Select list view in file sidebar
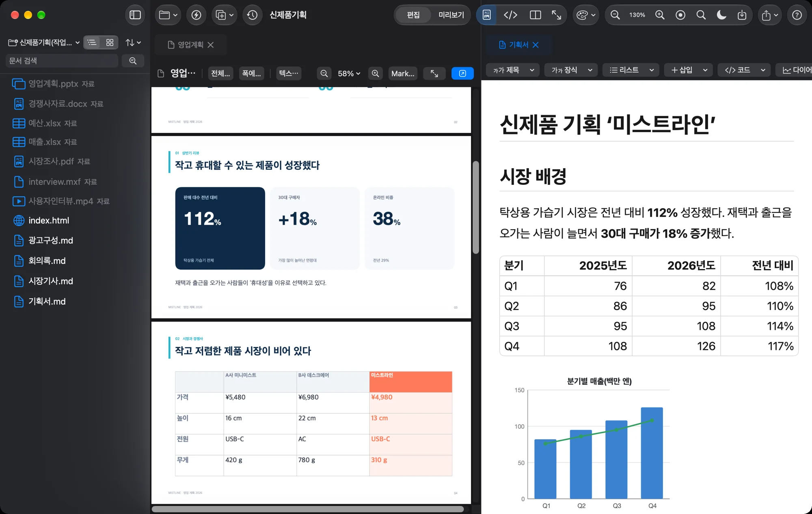 [92, 42]
